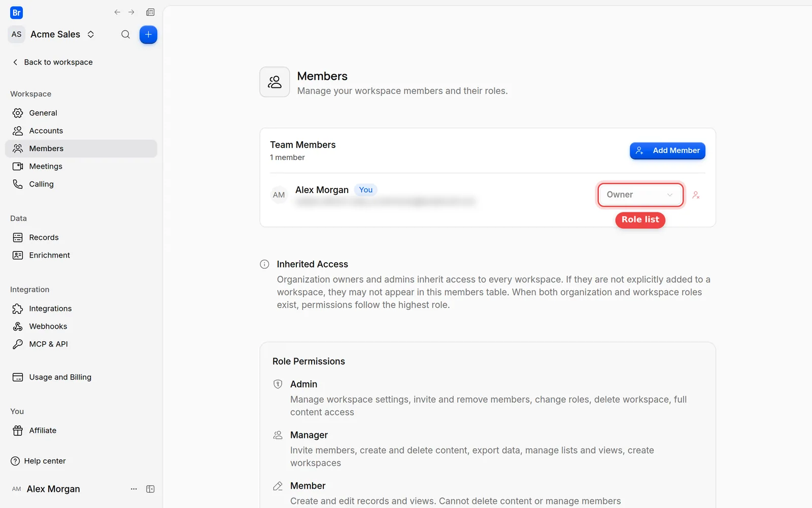Go back with the left arrow icon

click(117, 12)
